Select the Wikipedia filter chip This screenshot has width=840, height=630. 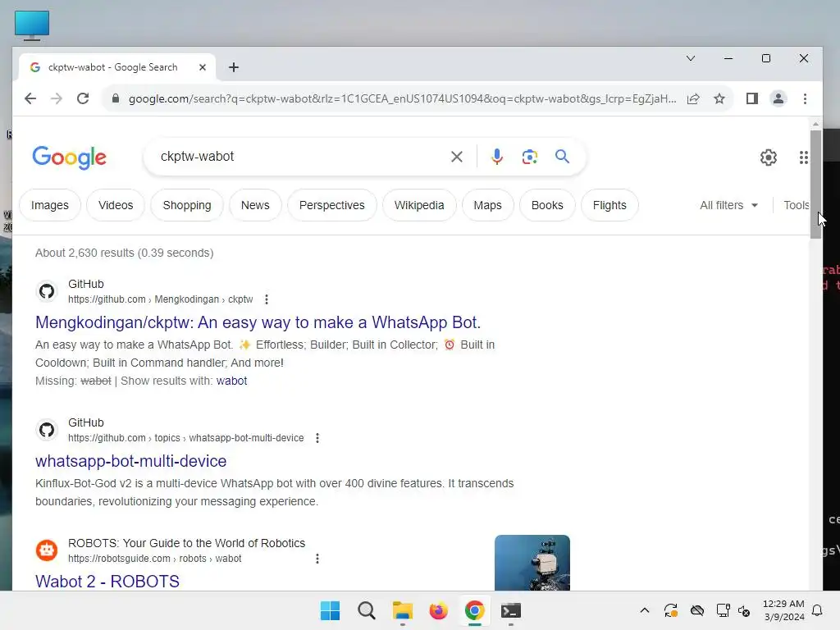click(419, 205)
